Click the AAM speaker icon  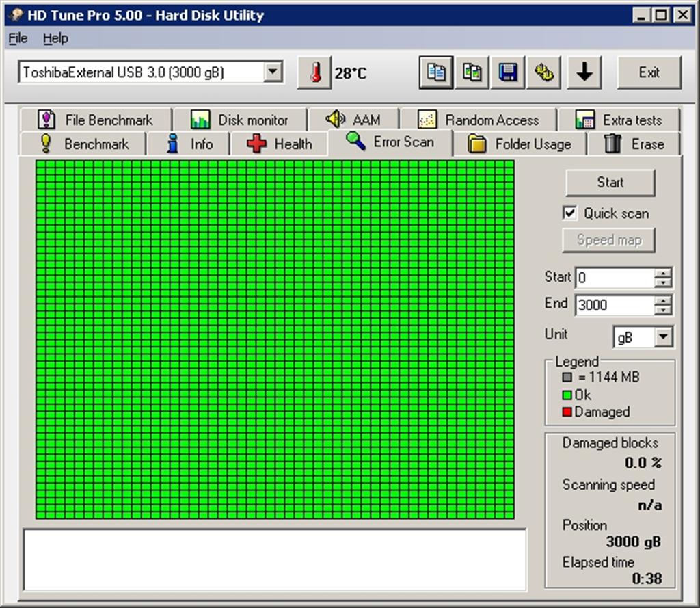[x=335, y=119]
